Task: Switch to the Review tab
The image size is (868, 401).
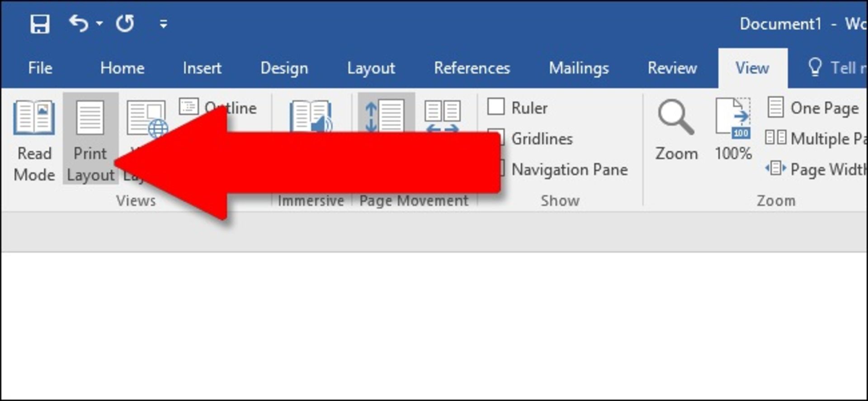Action: pos(672,68)
